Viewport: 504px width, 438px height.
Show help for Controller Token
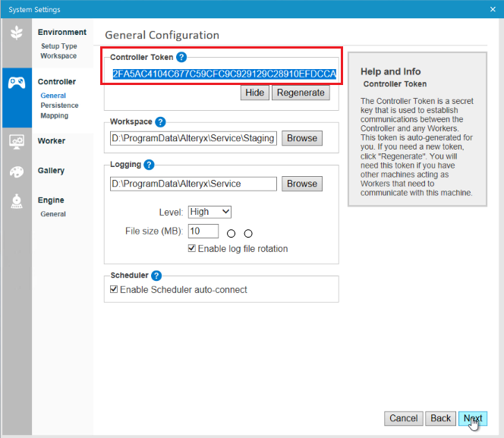pos(181,57)
